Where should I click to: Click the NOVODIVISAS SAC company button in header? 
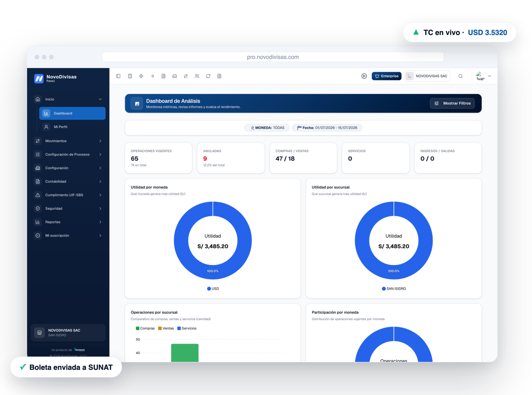point(427,76)
